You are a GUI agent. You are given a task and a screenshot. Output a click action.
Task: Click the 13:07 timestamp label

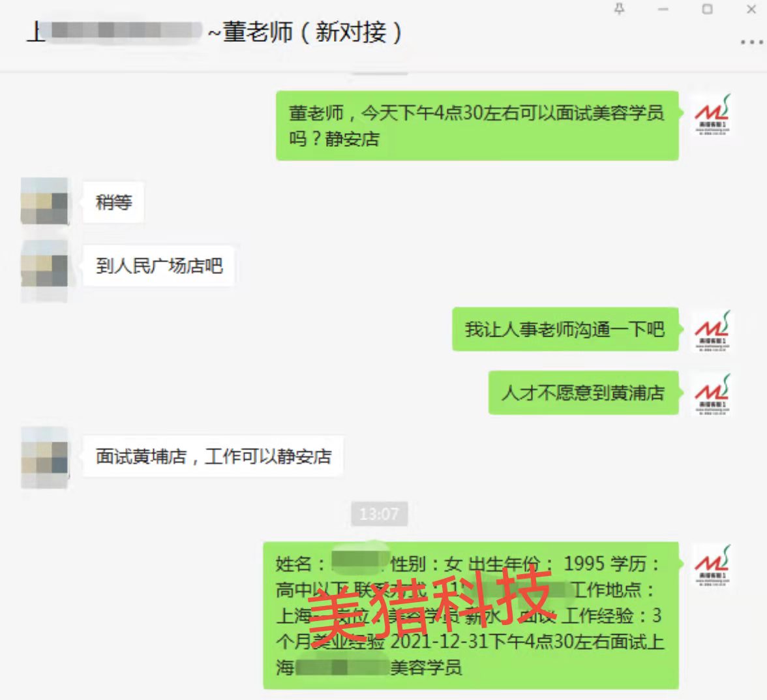tap(379, 513)
